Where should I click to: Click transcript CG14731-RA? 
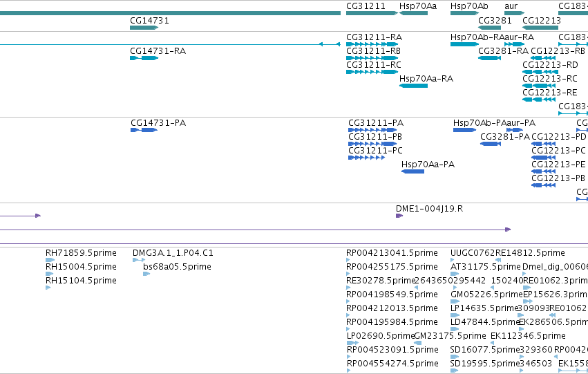pos(144,58)
